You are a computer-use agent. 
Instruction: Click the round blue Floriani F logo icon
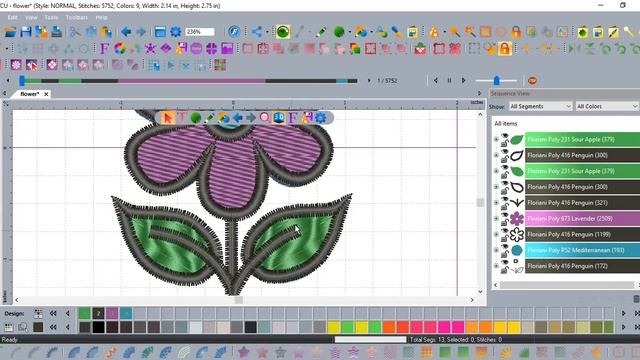point(234,32)
